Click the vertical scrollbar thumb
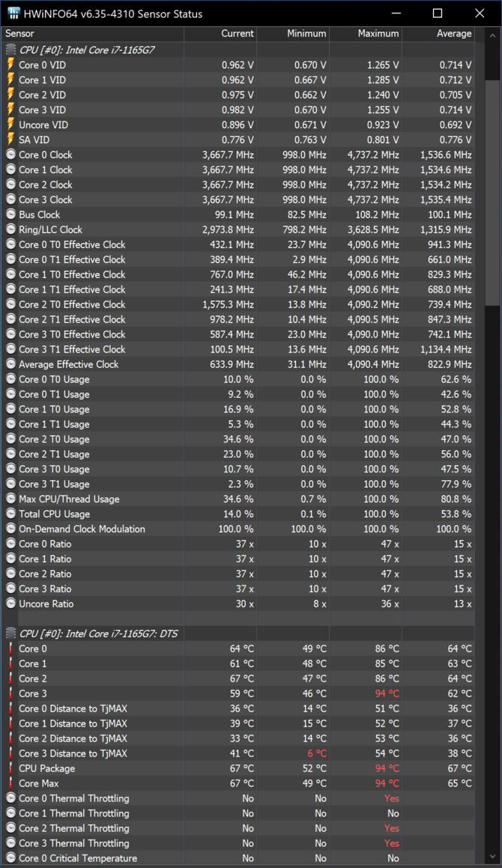 (x=492, y=192)
